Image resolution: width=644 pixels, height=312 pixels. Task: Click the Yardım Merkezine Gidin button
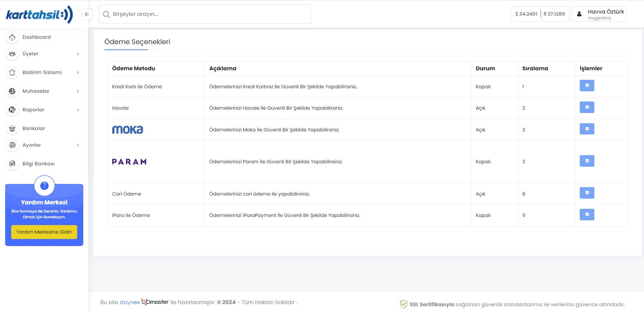[44, 232]
